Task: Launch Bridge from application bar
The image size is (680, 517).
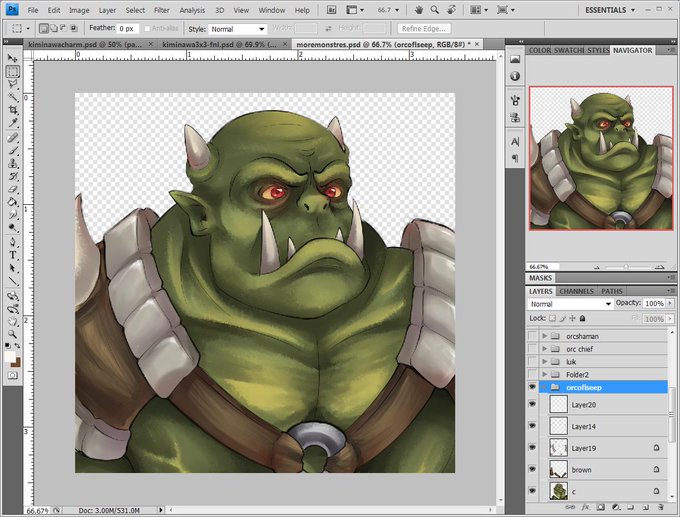Action: pos(331,10)
